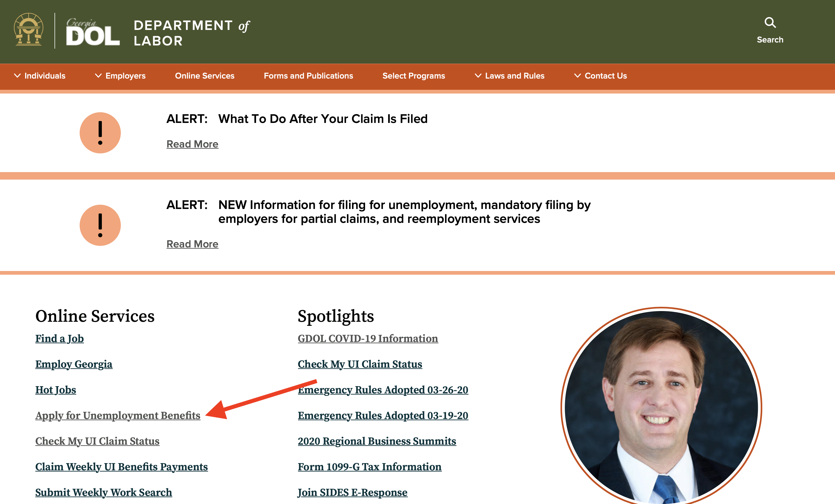Read More about the claim filed alert
The width and height of the screenshot is (835, 504).
(x=192, y=144)
